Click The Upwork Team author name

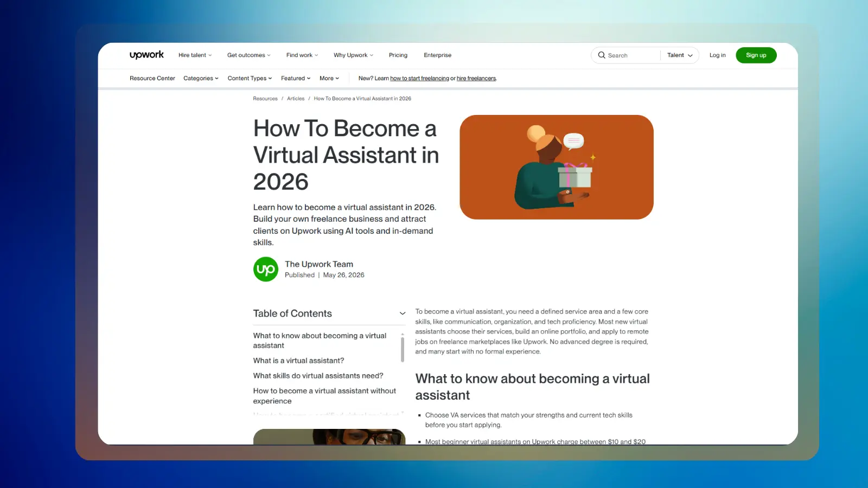[x=319, y=264]
